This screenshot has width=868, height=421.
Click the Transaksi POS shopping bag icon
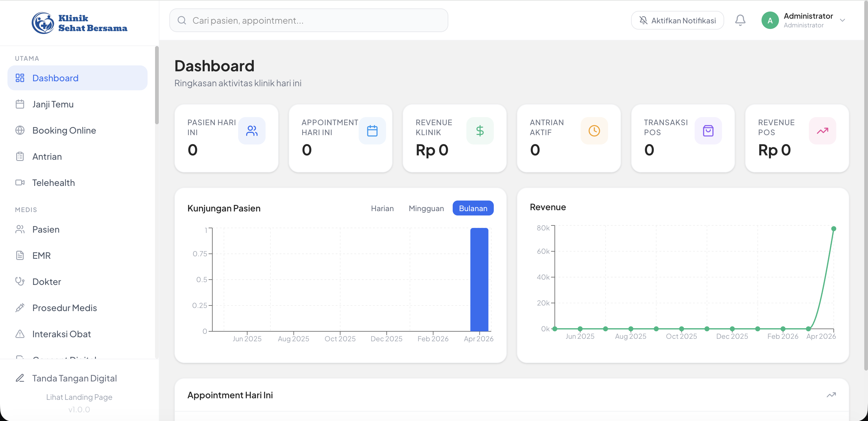click(x=708, y=131)
